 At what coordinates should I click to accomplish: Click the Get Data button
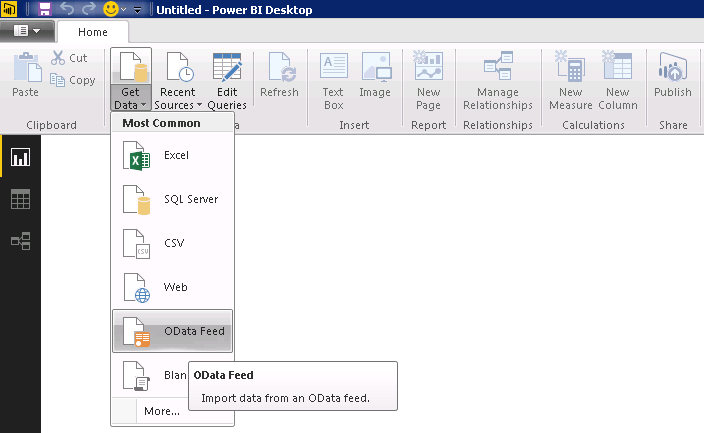131,80
